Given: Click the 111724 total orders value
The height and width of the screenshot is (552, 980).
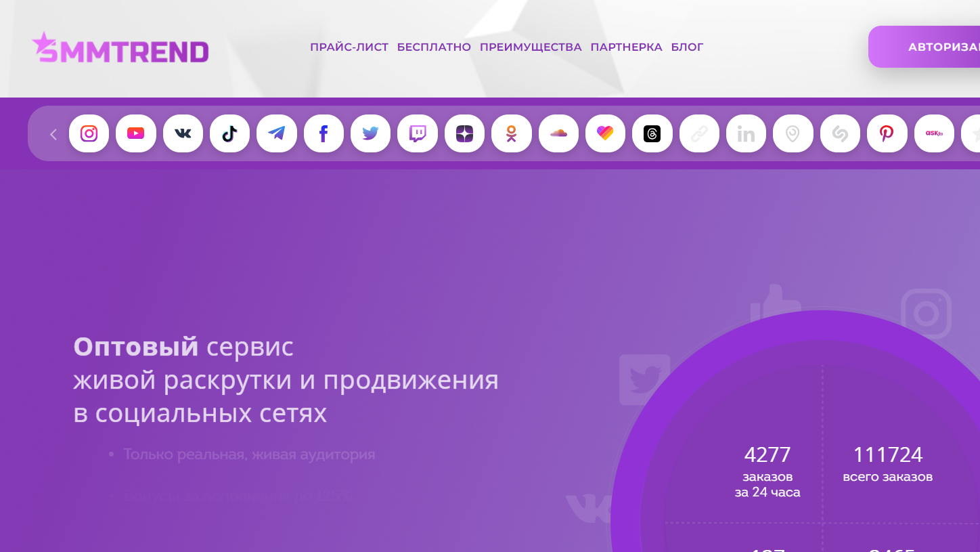Looking at the screenshot, I should tap(888, 454).
